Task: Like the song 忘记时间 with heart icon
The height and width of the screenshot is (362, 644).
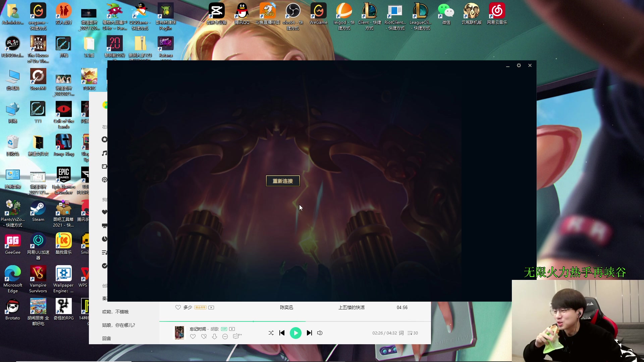Action: click(193, 337)
